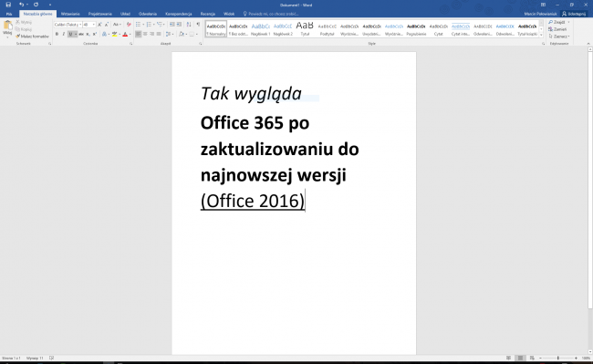593x364 pixels.
Task: Switch to the Odwołania tab
Action: pos(148,14)
